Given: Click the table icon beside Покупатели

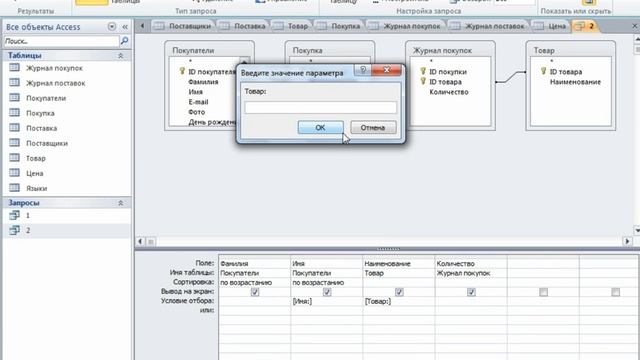Looking at the screenshot, I should pyautogui.click(x=14, y=98).
